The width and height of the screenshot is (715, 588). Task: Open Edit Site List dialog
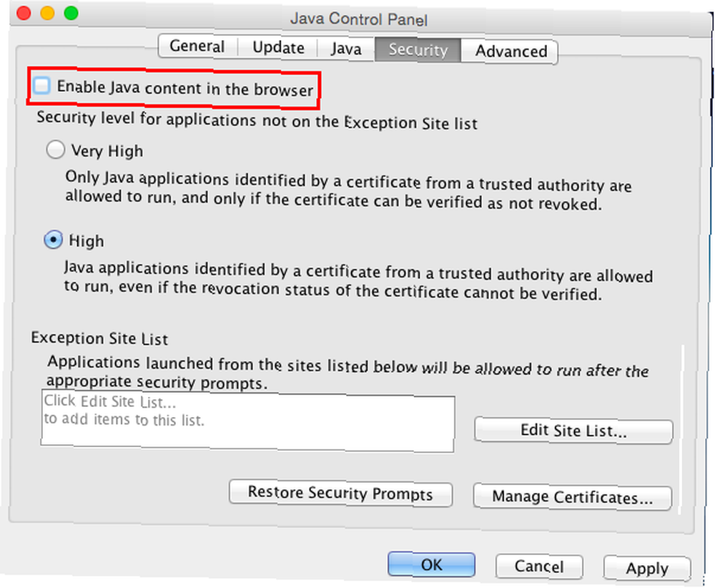(573, 430)
